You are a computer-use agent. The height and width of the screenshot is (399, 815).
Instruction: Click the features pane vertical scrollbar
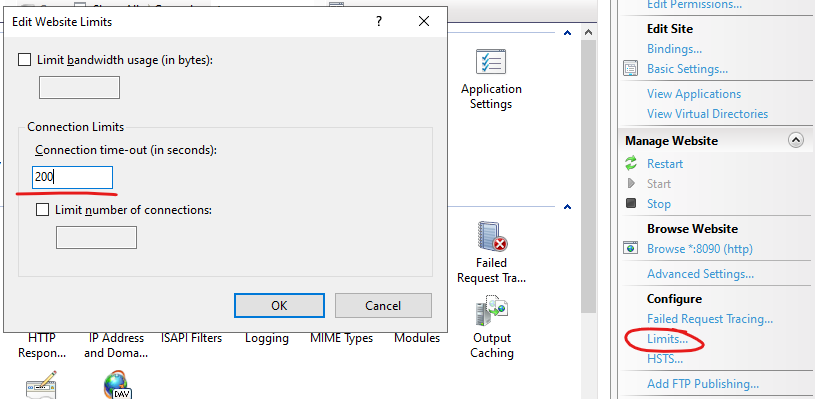click(588, 177)
